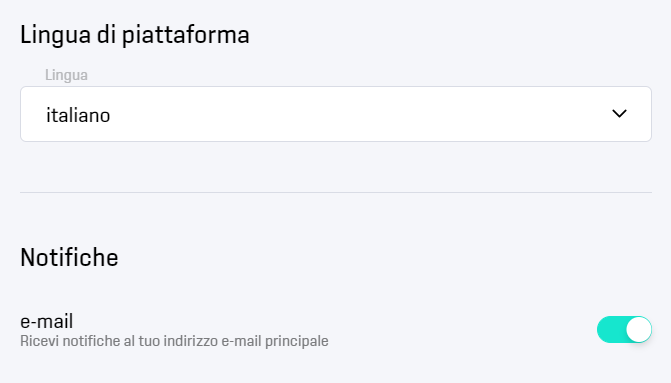
Task: Click the empty middle of language combo box
Action: click(x=342, y=114)
